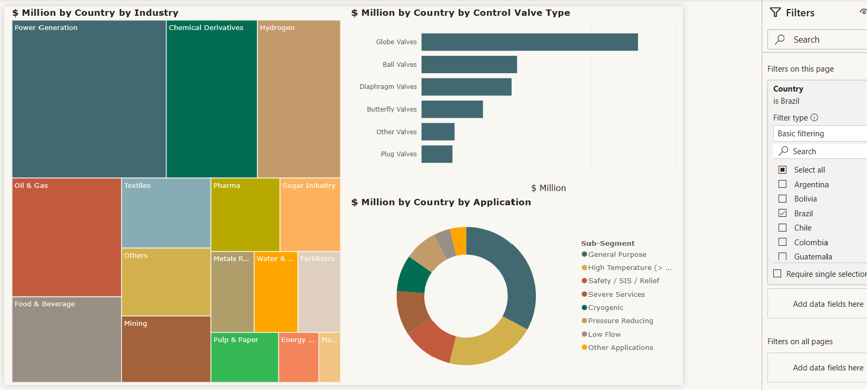Click the info icon beside Filter type

click(x=814, y=118)
